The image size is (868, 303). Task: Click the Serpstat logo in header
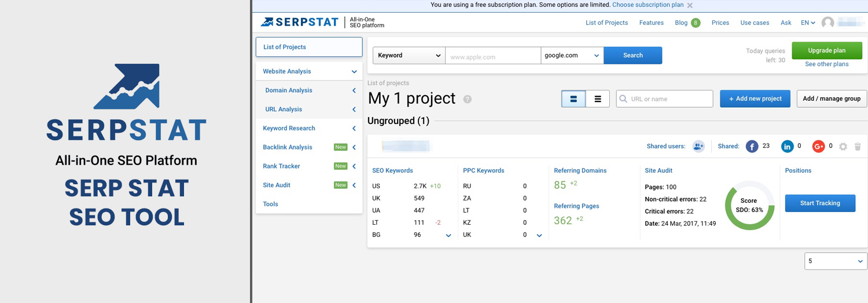[x=299, y=23]
